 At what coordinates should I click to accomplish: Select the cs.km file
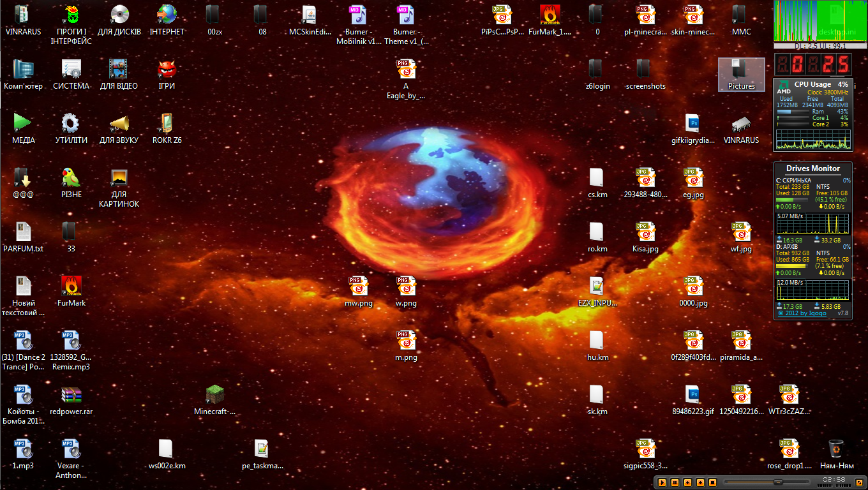click(x=597, y=183)
